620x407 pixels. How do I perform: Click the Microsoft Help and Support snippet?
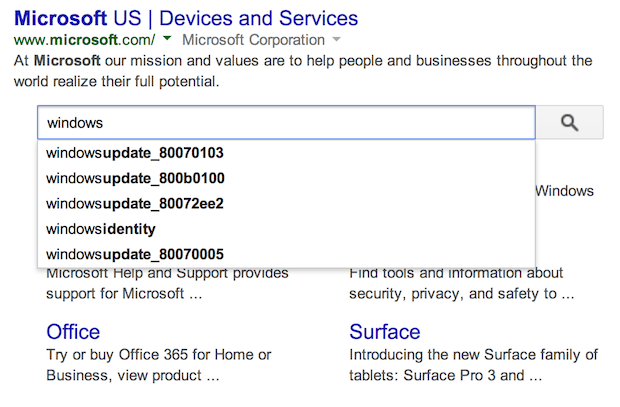[x=167, y=283]
